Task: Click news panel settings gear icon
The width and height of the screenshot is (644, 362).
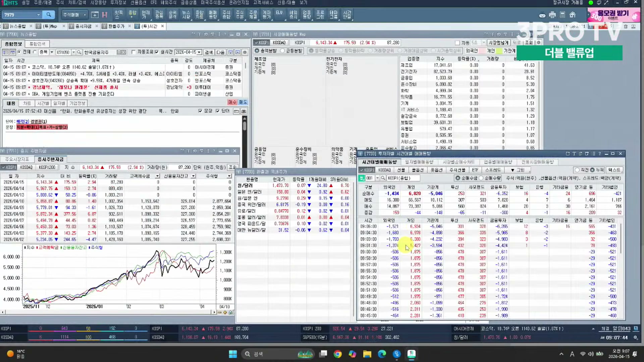Action: pos(245,52)
